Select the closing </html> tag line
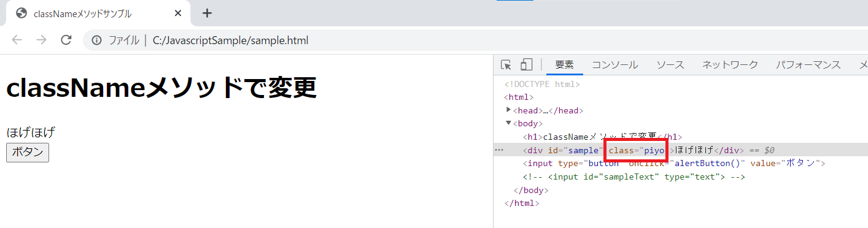This screenshot has width=868, height=228. pyautogui.click(x=521, y=203)
